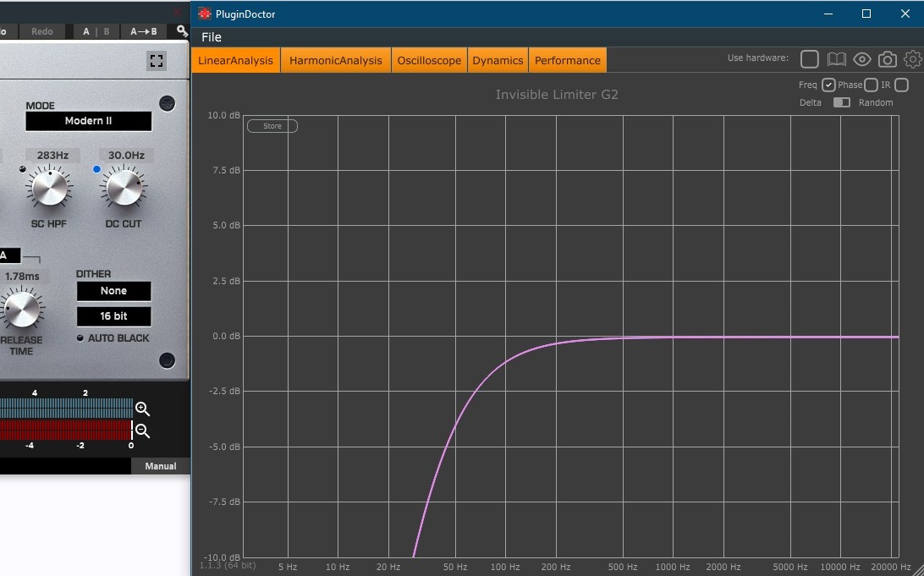The width and height of the screenshot is (924, 576).
Task: Click the Manual button below the meter
Action: [160, 466]
